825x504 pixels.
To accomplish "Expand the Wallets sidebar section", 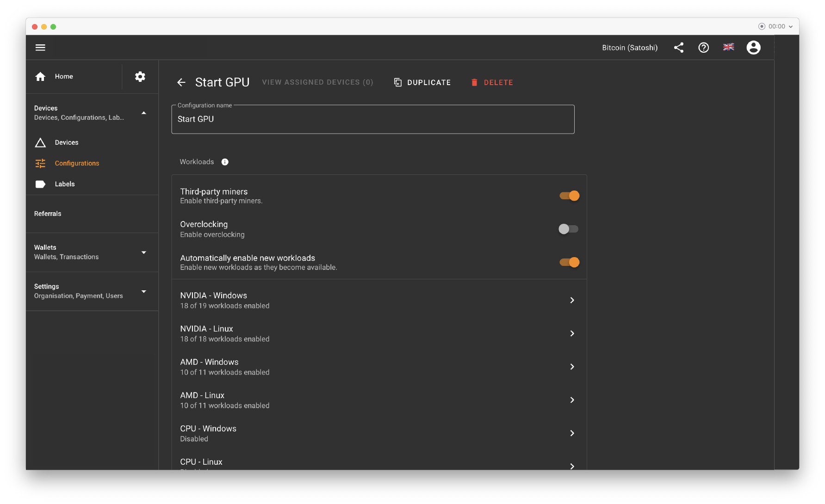I will (x=144, y=252).
